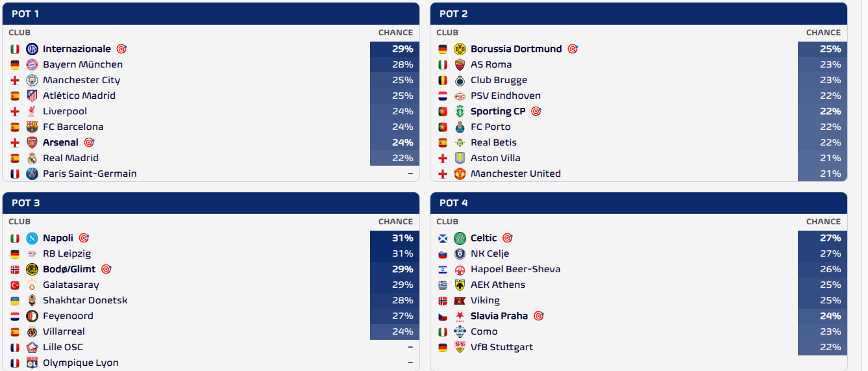Click the Galatasaray crest icon
The image size is (868, 371).
coord(32,285)
